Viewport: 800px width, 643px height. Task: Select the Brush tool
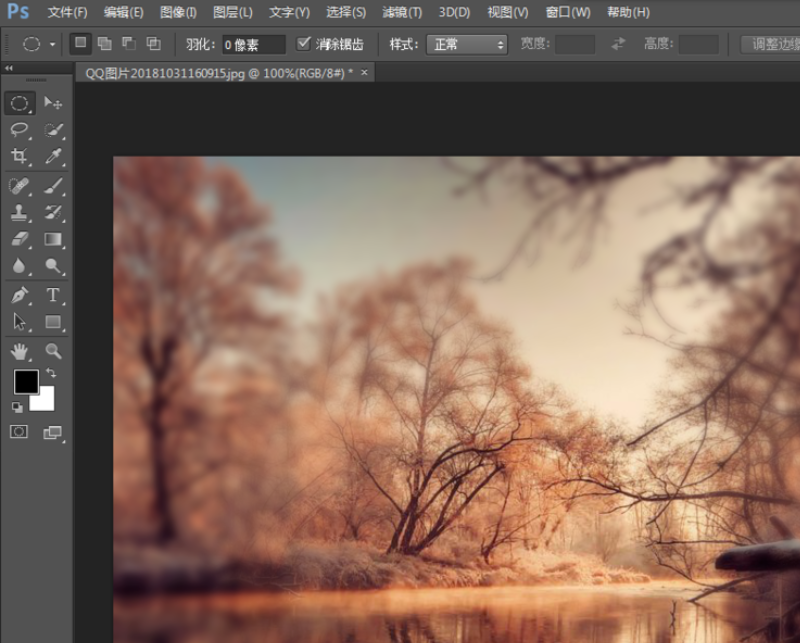click(53, 186)
